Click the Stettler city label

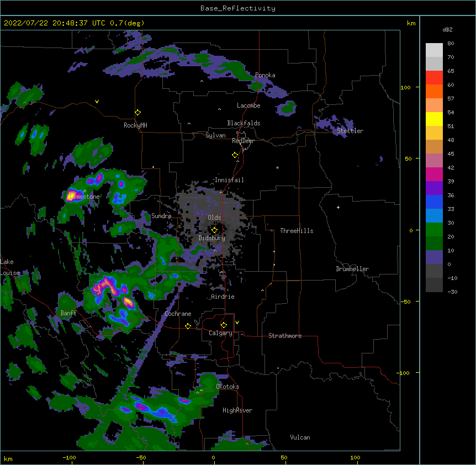point(350,131)
